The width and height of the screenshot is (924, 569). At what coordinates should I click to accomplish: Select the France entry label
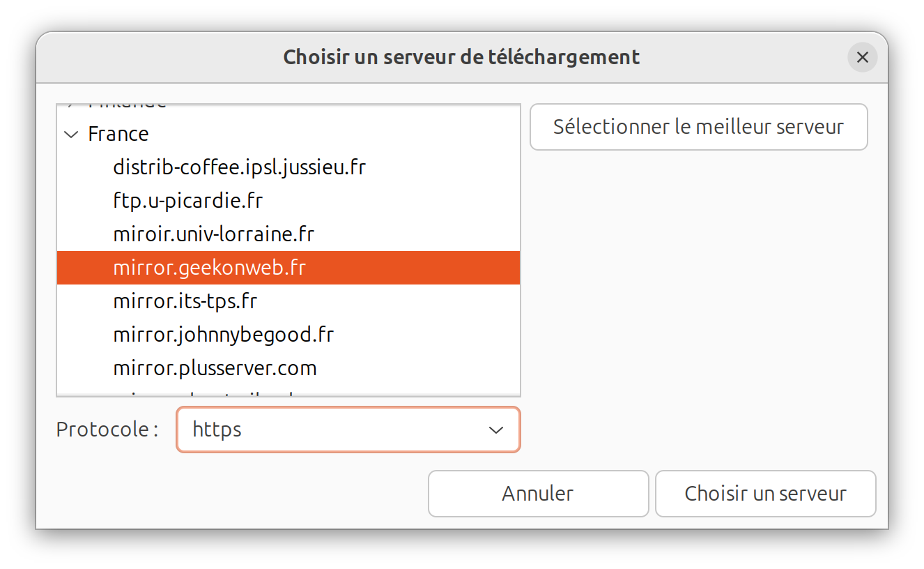118,134
